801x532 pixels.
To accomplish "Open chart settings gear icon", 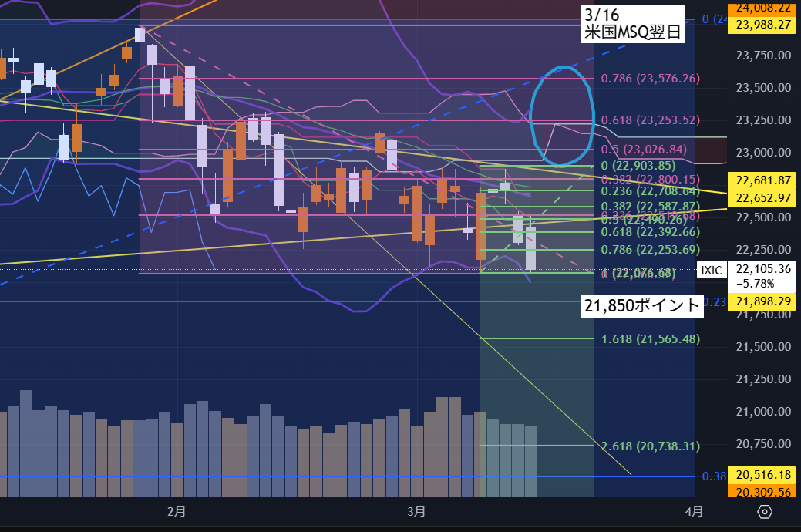I will pyautogui.click(x=764, y=511).
